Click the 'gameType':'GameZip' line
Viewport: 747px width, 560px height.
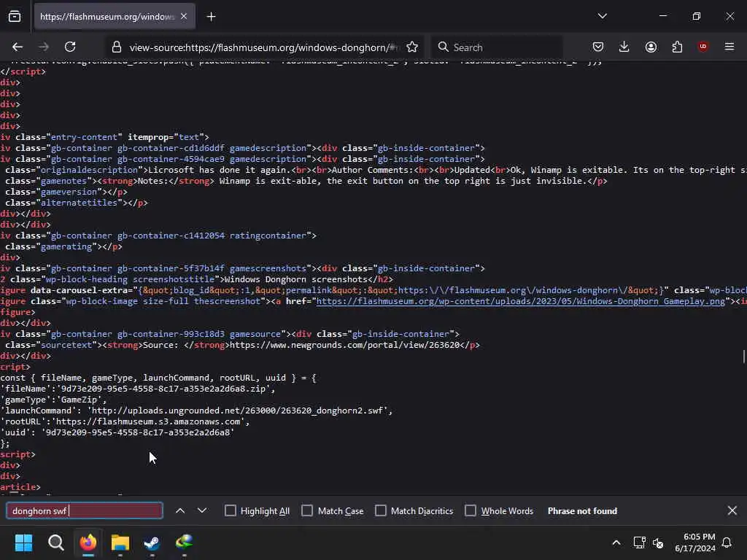53,400
